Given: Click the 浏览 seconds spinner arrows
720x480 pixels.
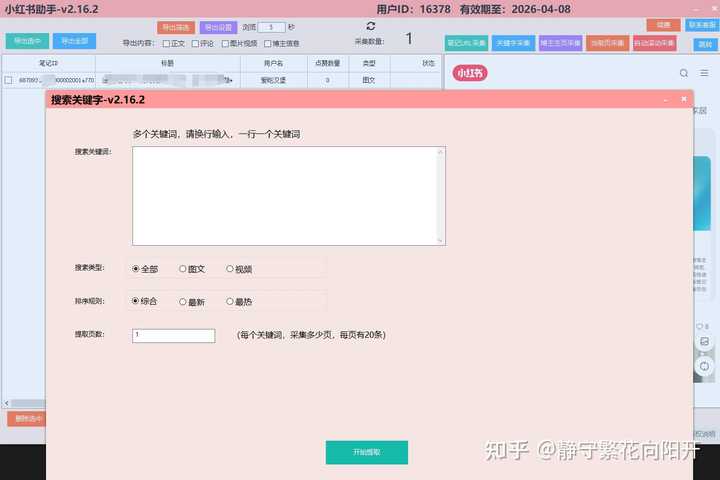Looking at the screenshot, I should coord(282,28).
